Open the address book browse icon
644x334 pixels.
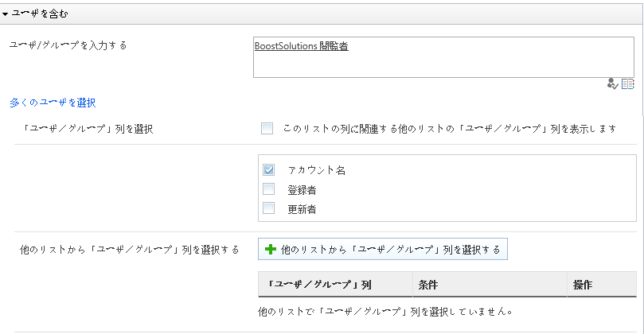(x=627, y=83)
